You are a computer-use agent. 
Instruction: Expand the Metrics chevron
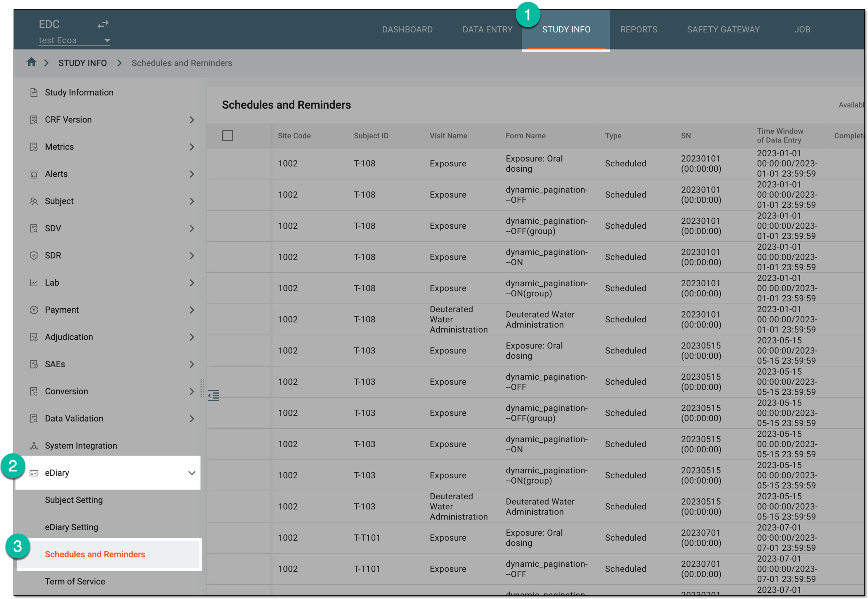pos(192,147)
